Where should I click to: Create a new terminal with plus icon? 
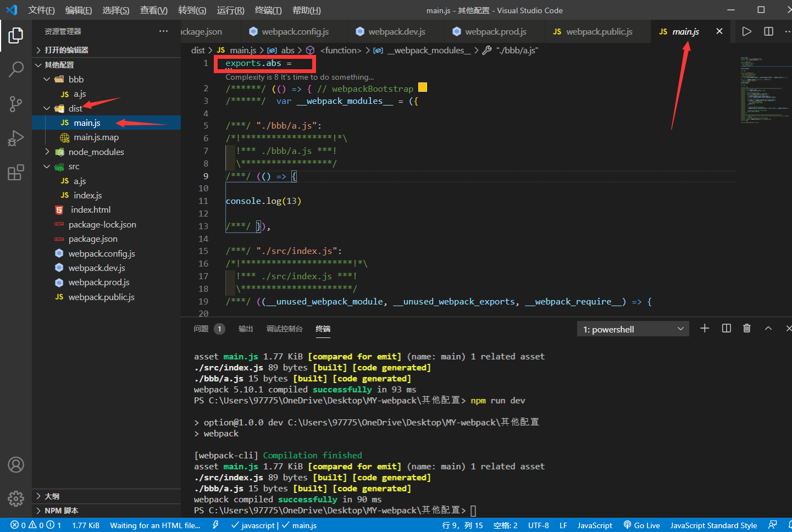[x=705, y=328]
